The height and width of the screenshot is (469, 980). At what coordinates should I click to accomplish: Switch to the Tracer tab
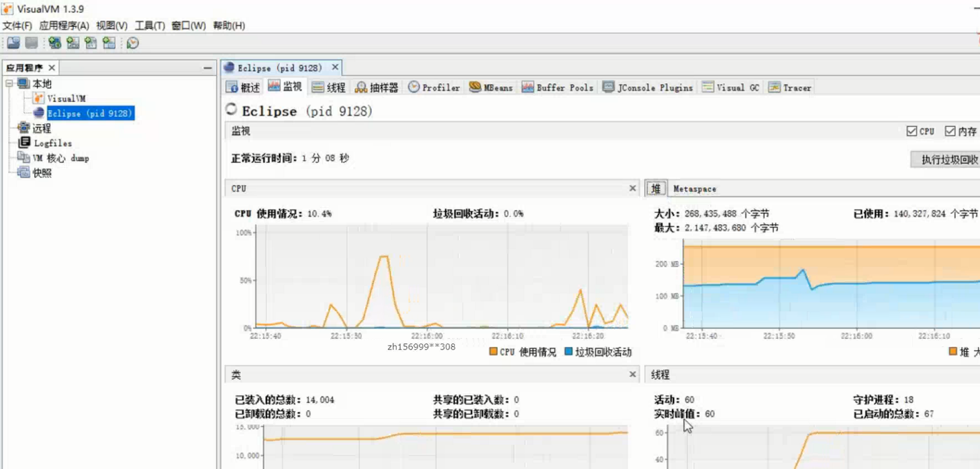coord(789,87)
